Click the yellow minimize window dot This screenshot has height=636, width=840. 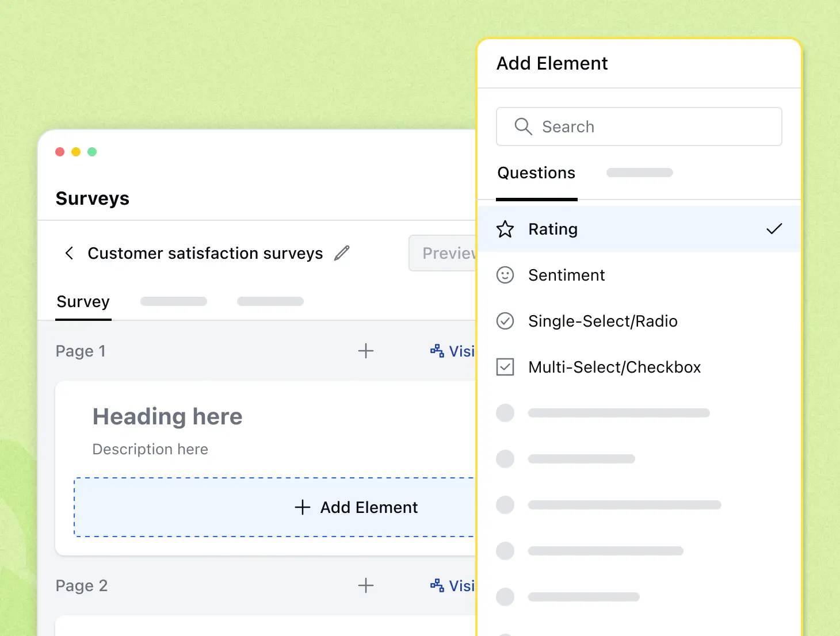(76, 152)
